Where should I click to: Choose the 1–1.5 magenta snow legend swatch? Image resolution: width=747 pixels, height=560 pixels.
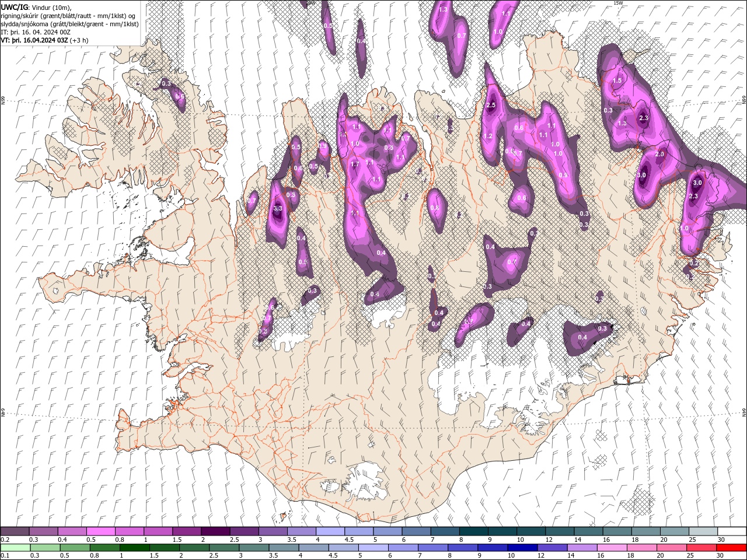point(158,531)
